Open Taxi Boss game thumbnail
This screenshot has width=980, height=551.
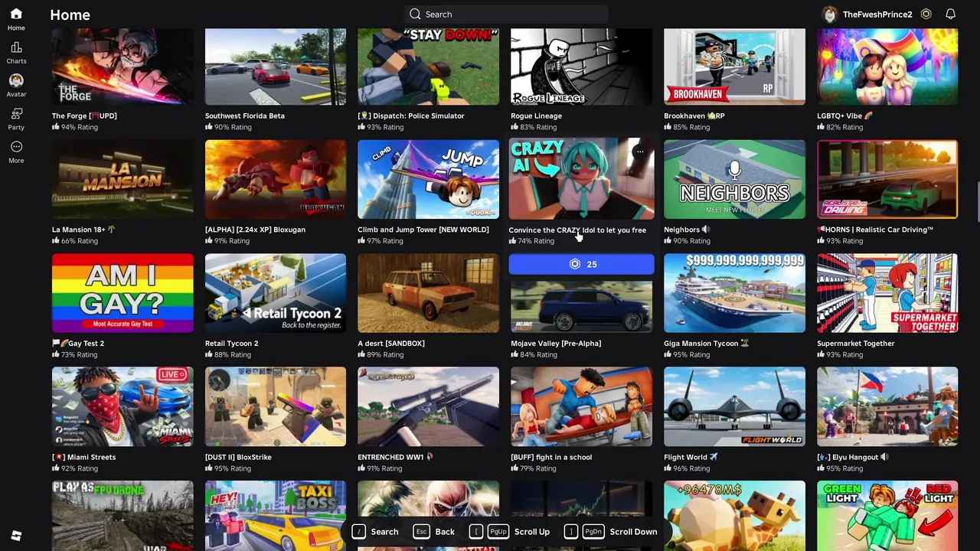(276, 515)
